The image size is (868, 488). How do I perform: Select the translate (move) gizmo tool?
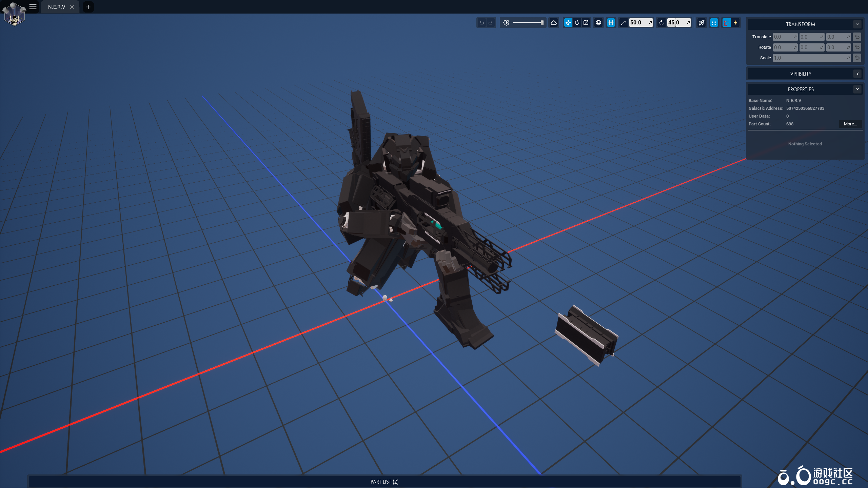click(x=568, y=23)
